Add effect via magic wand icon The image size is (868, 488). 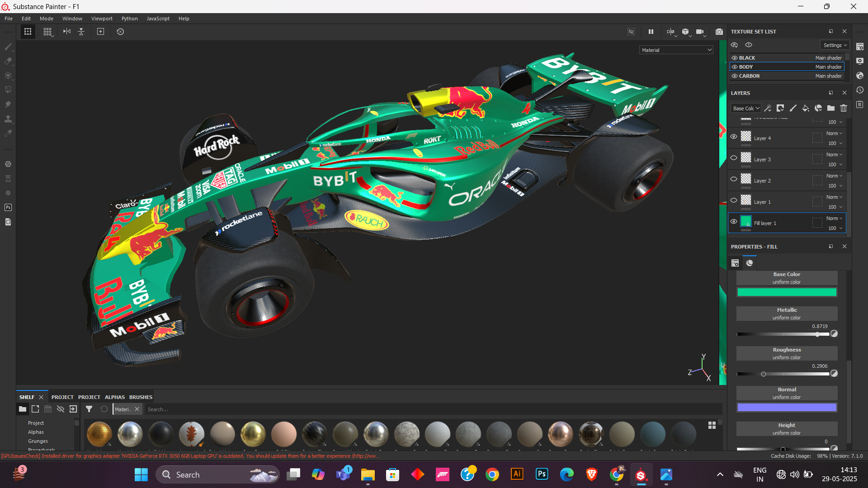768,108
